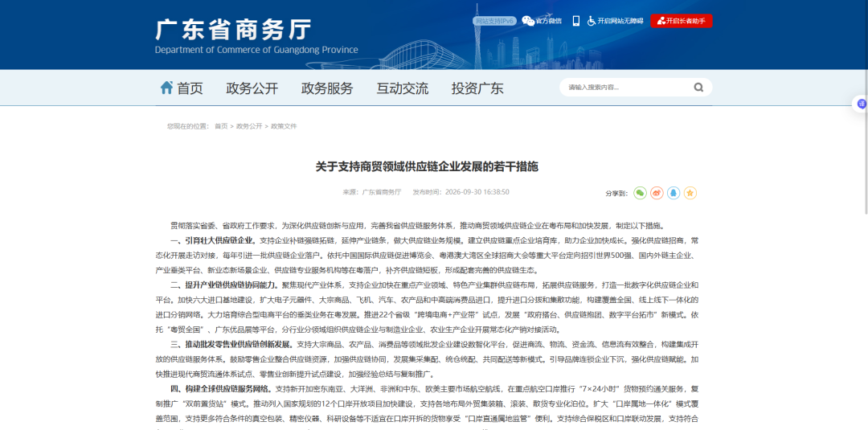This screenshot has height=430, width=868.
Task: Click the article title 关于支持商贸领域供应链企业发展的若干措施
Action: coord(427,166)
